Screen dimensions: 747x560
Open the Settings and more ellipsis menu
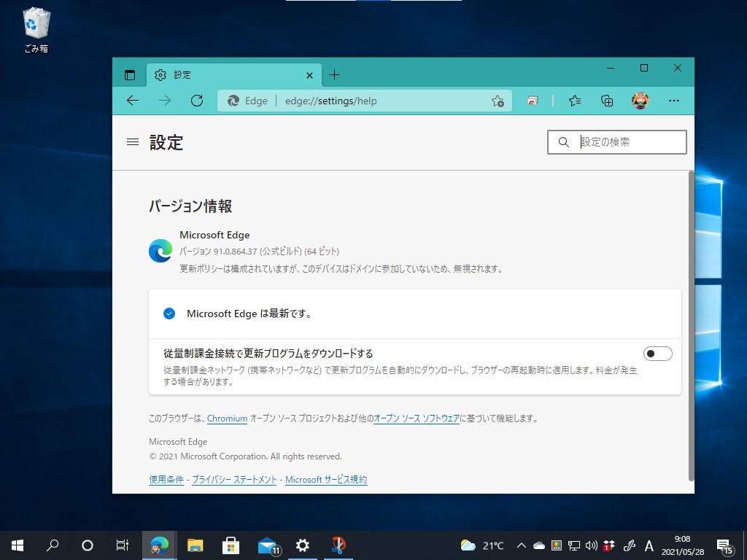click(x=673, y=101)
